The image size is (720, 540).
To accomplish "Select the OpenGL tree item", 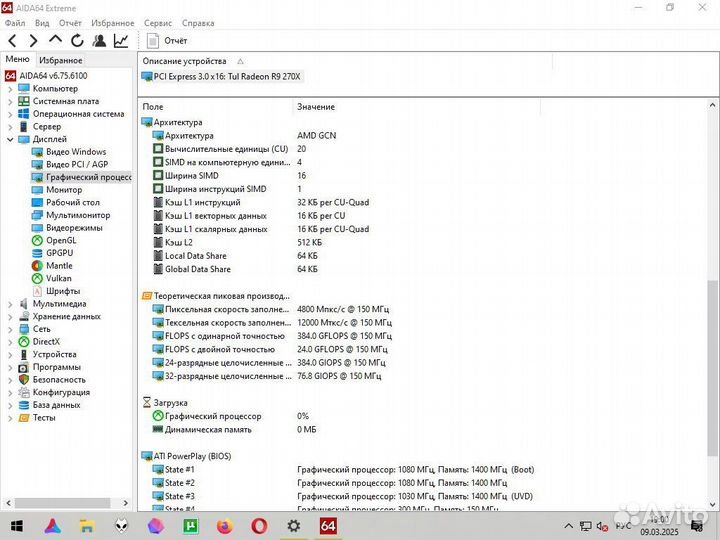I will pos(60,240).
